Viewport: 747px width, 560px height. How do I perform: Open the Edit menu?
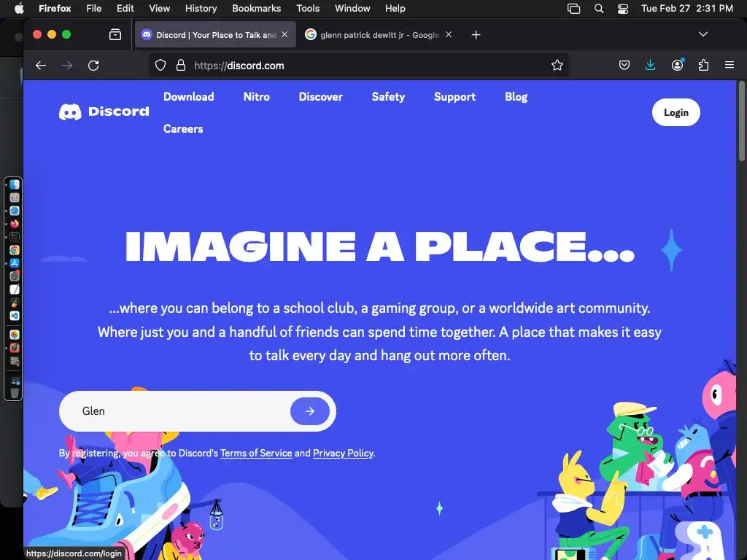[x=125, y=9]
